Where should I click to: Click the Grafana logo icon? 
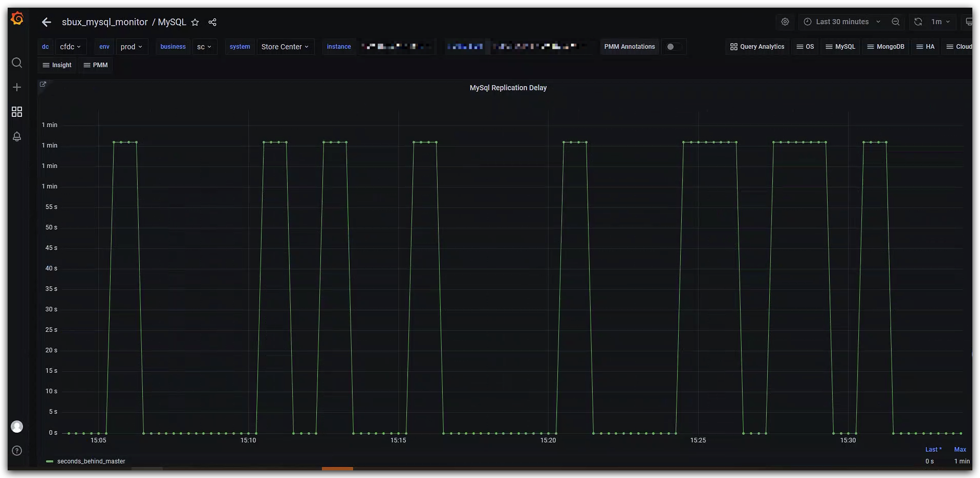(17, 18)
